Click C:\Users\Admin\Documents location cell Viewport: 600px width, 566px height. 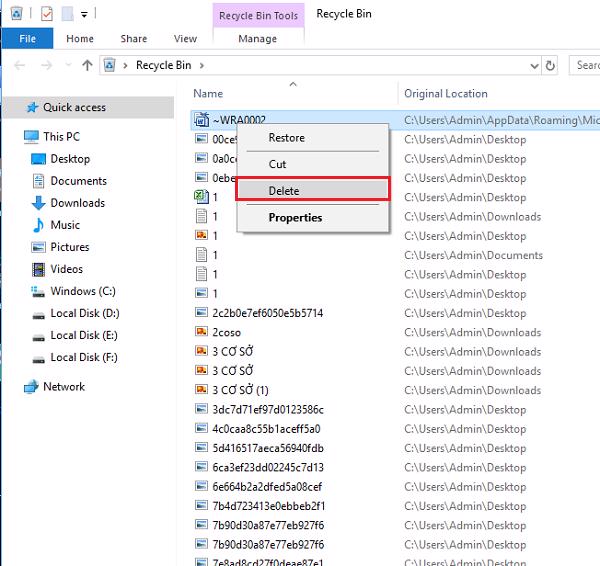(473, 255)
